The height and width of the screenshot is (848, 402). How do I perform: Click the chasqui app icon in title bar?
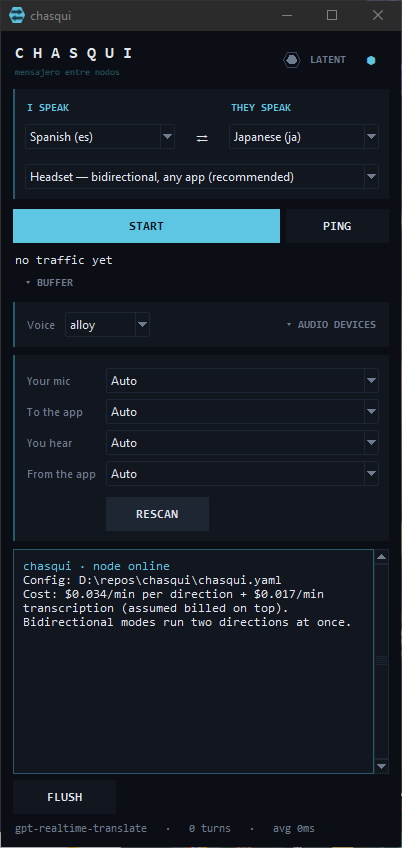[17, 15]
